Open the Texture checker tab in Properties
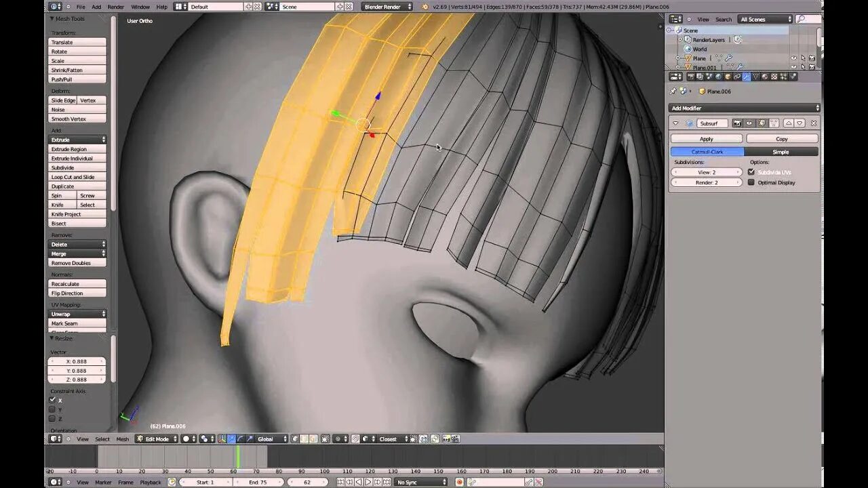This screenshot has width=868, height=488. click(x=774, y=77)
